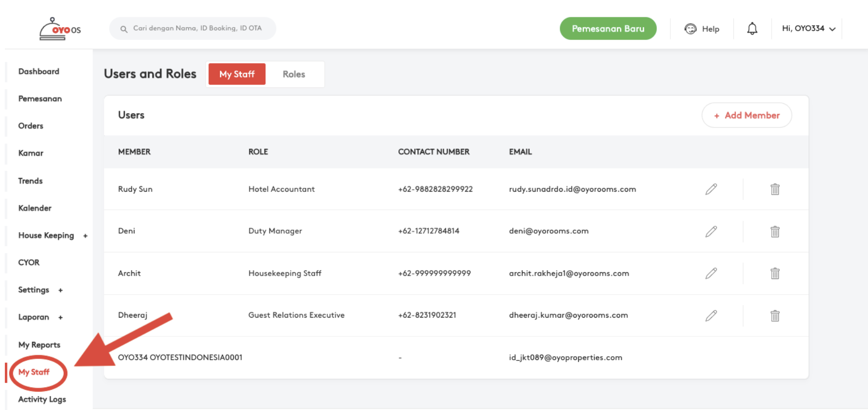Open Dashboard in the sidebar
The image size is (868, 410).
click(39, 72)
